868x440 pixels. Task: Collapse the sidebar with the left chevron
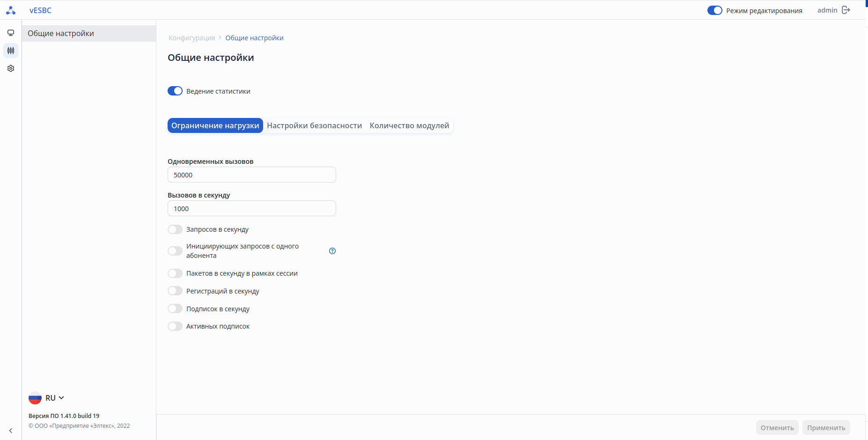click(x=10, y=431)
